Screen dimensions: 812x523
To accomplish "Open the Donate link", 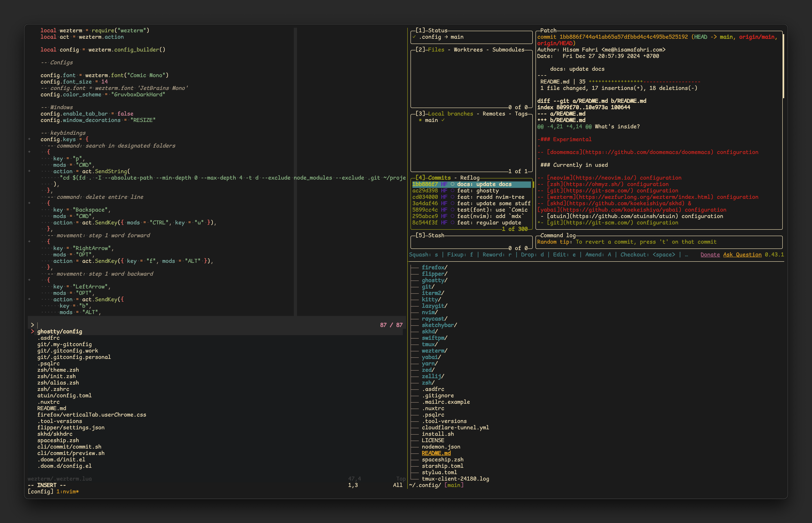I will 710,254.
